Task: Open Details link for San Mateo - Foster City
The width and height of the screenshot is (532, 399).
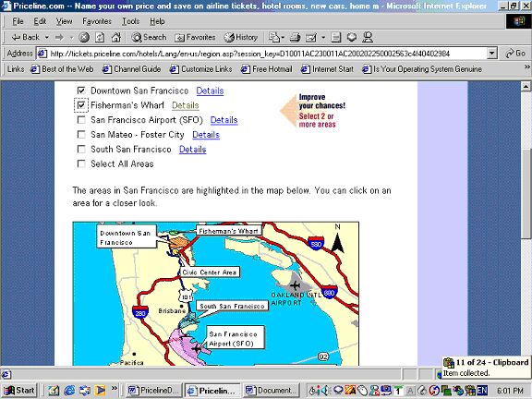Action: pos(206,135)
